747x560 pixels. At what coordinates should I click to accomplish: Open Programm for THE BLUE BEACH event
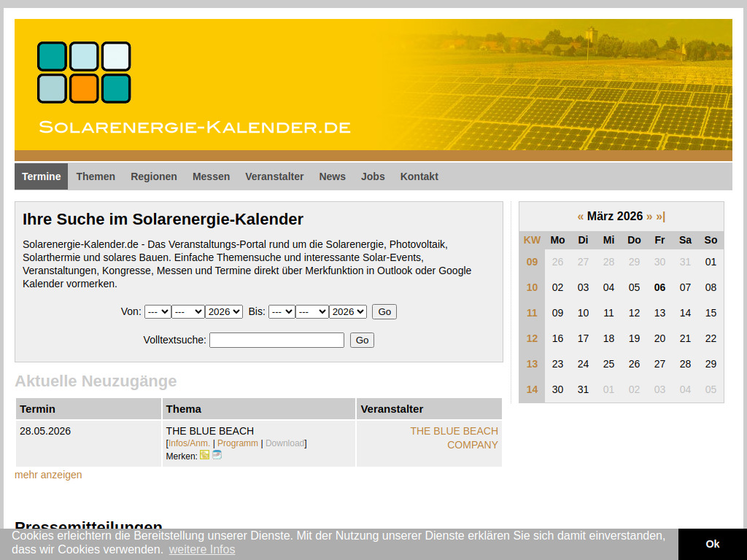pos(237,443)
